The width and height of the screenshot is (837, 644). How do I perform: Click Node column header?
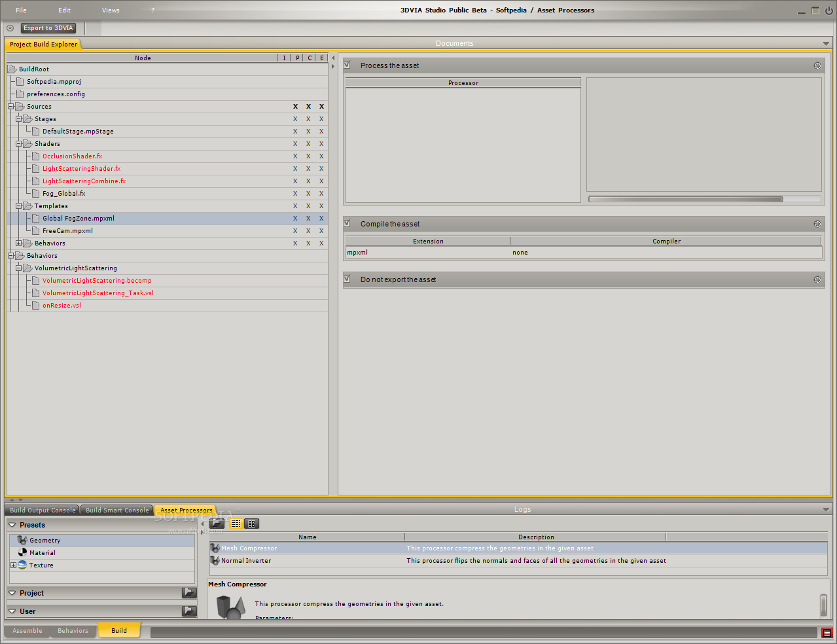[143, 58]
